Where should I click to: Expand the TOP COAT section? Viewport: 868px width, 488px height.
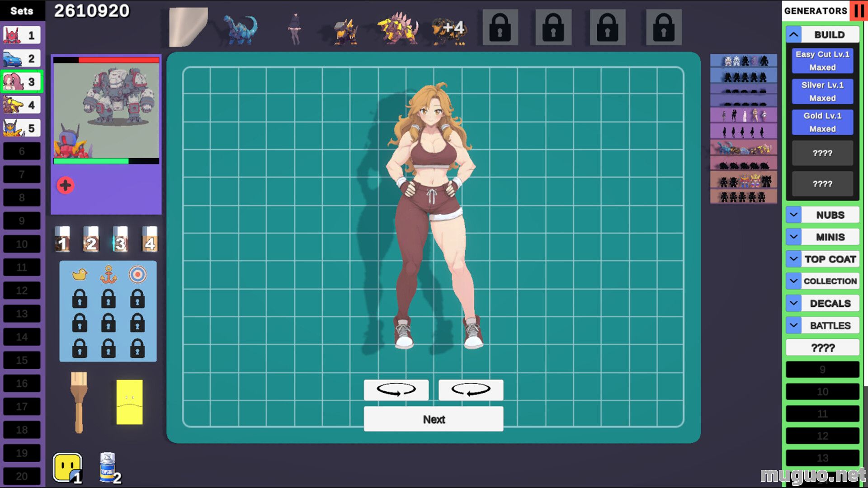[x=794, y=259]
